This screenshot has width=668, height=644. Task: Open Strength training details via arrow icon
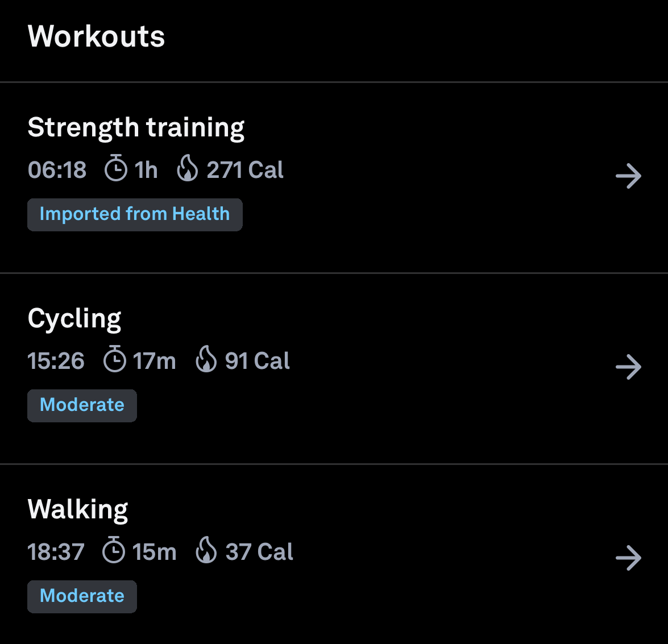[x=628, y=176]
